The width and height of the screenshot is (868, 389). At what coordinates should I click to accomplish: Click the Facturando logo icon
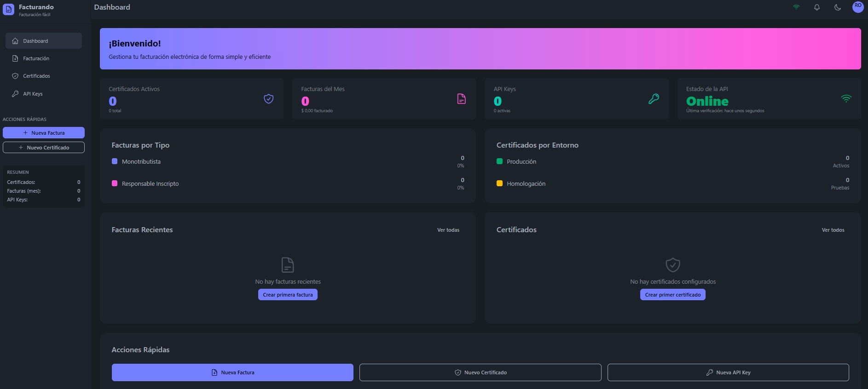point(8,10)
